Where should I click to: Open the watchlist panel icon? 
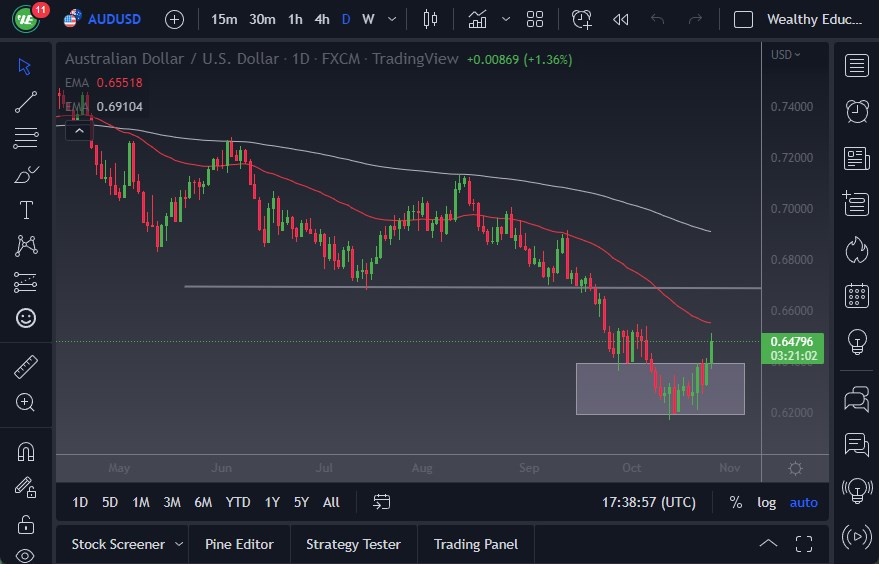(x=856, y=66)
